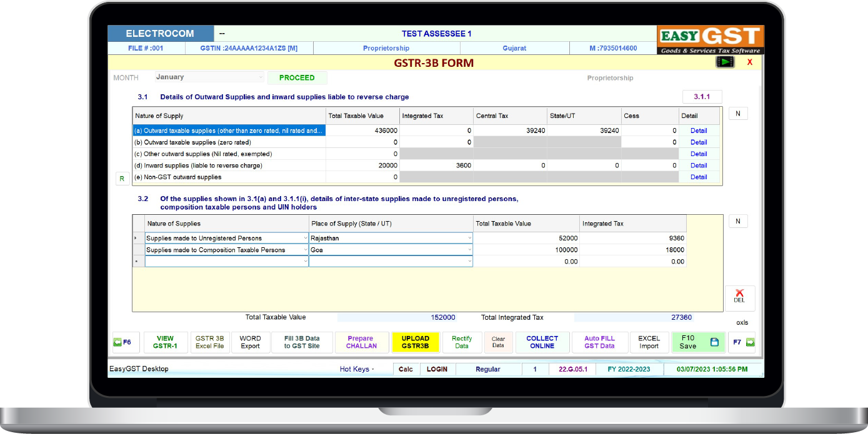Select the first row marker in section 3.2 table

136,238
